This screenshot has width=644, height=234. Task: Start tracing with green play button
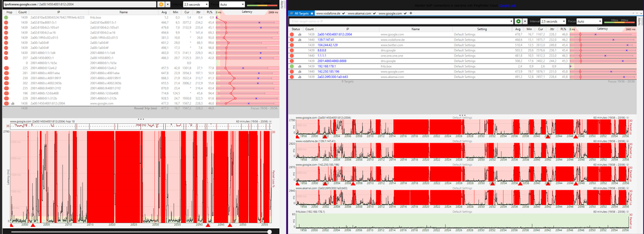pos(519,21)
